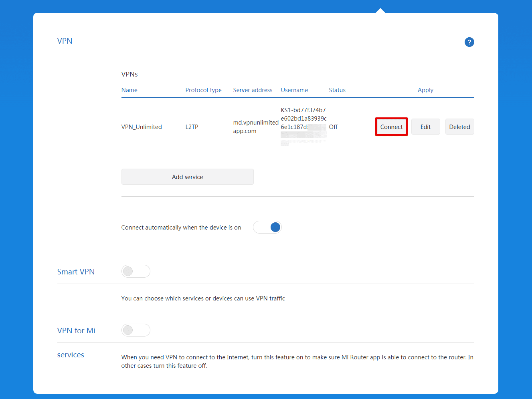The height and width of the screenshot is (399, 532).
Task: Click the Server address column header
Action: coord(253,90)
